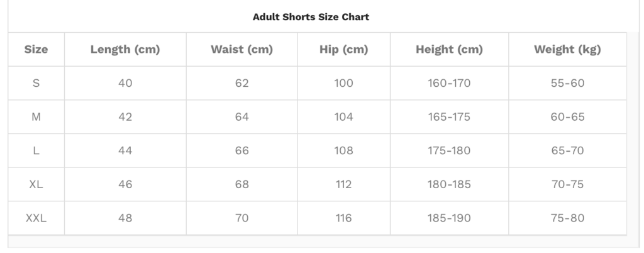Screen dimensions: 644x253
Task: Click the M size row label
Action: [x=36, y=117]
